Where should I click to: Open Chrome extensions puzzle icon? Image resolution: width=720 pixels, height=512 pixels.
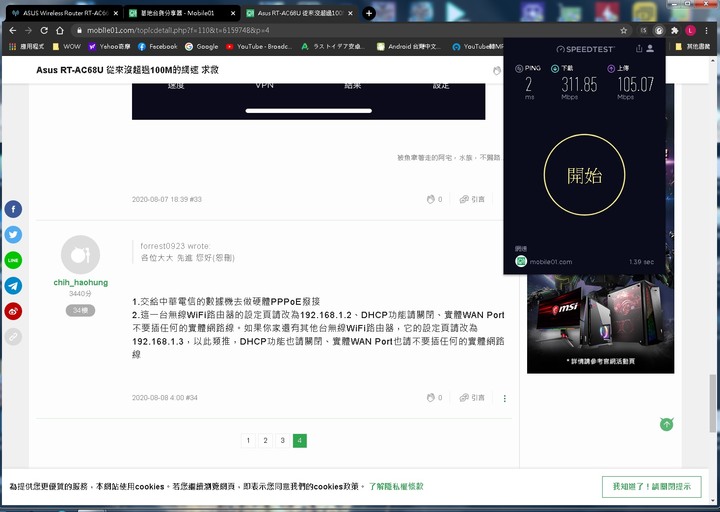[x=675, y=30]
